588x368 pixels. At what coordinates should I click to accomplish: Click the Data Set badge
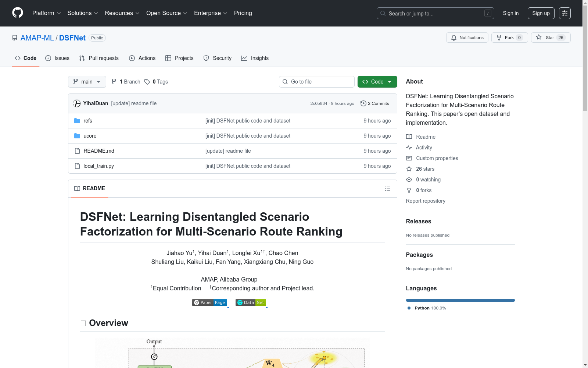[251, 302]
